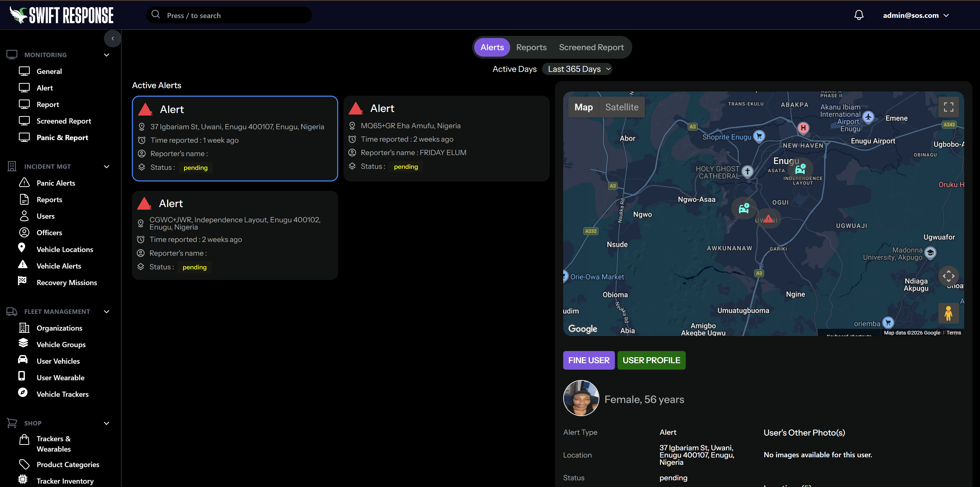980x487 pixels.
Task: Click Akanu Ibiam Airport map pin
Action: [868, 117]
